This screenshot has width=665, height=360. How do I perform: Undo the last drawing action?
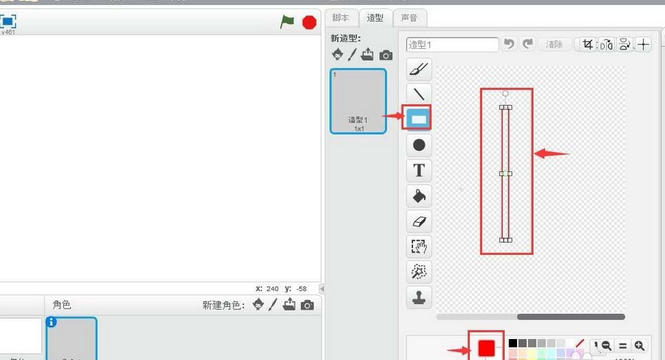pos(509,44)
